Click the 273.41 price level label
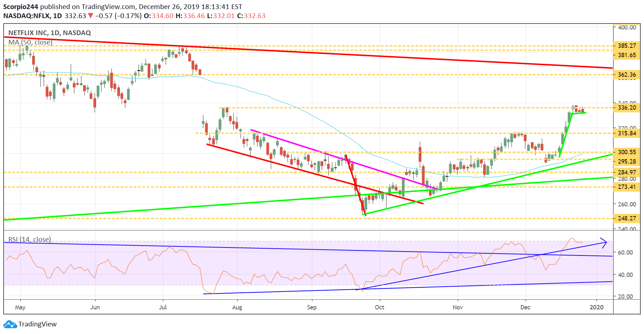This screenshot has width=644, height=334. click(x=627, y=187)
